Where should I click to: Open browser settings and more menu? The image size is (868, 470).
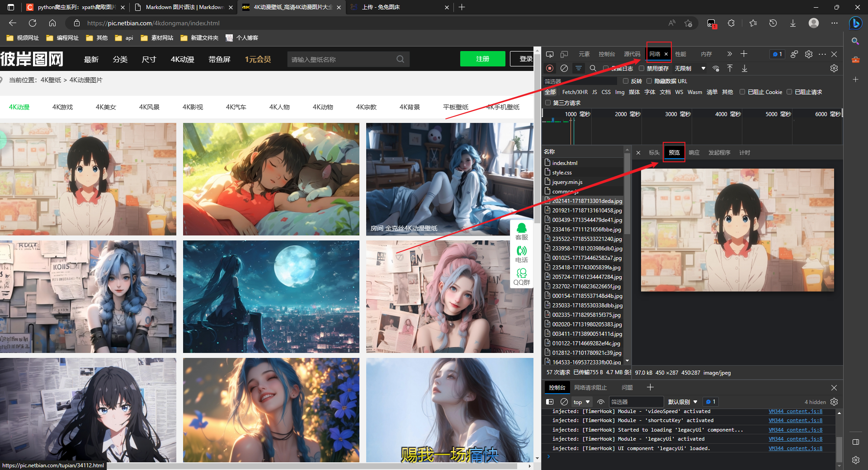[x=835, y=23]
